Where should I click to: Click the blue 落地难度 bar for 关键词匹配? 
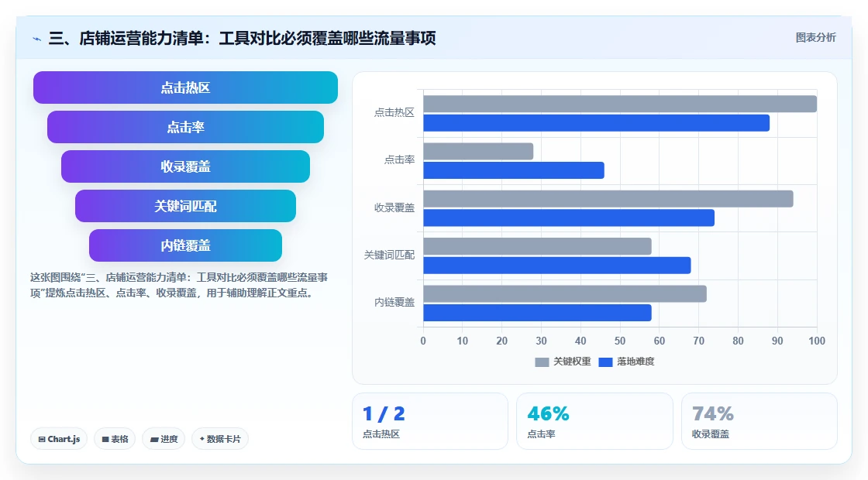coord(557,266)
